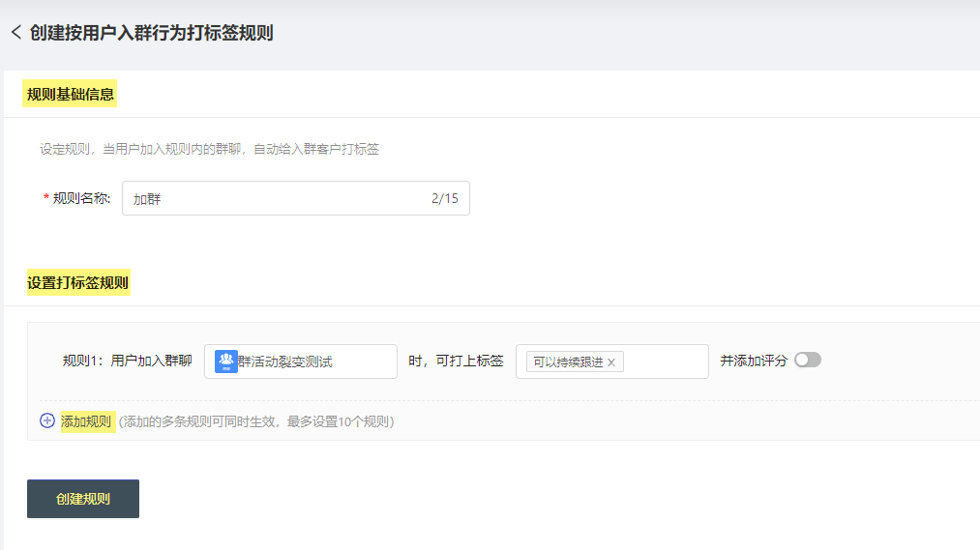This screenshot has height=550, width=980.
Task: Click the 规则1：用户加入群聊 label
Action: (x=127, y=361)
